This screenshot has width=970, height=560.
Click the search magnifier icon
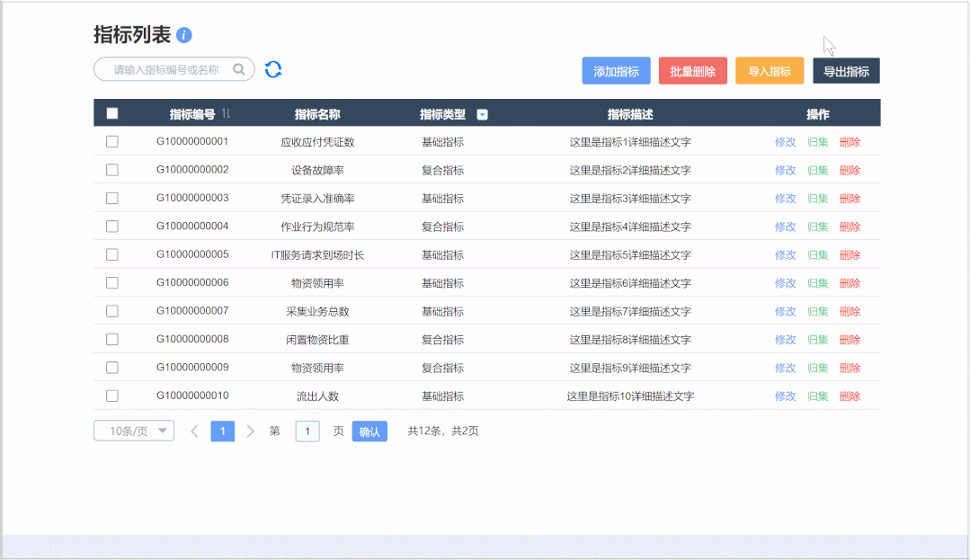tap(239, 69)
